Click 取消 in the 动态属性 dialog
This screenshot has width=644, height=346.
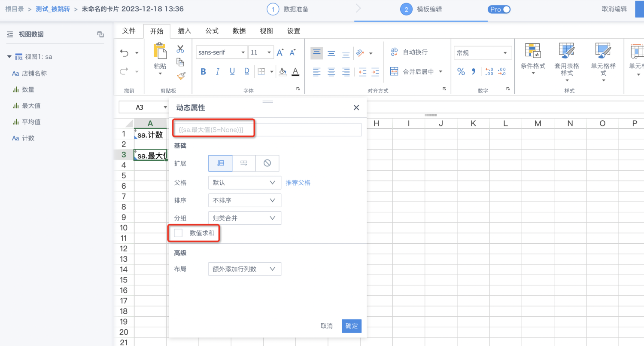tap(327, 326)
